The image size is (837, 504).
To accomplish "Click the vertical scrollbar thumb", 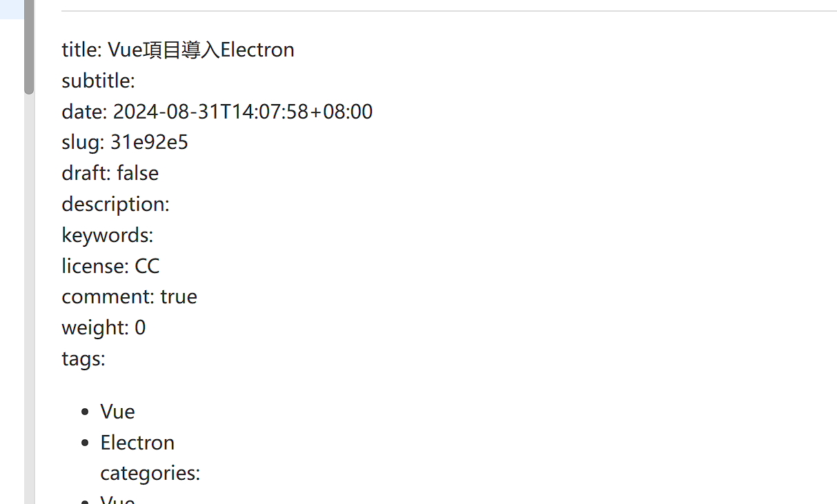I will coord(29,47).
